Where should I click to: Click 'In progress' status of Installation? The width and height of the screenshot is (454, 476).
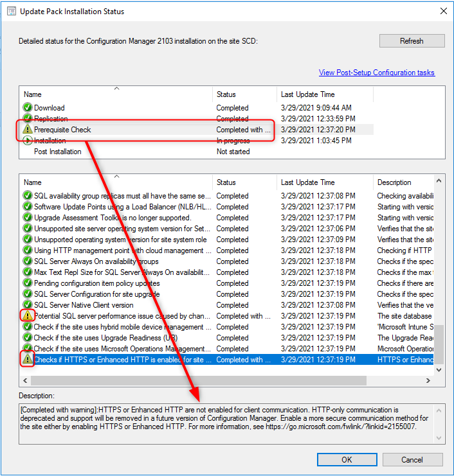pos(233,141)
